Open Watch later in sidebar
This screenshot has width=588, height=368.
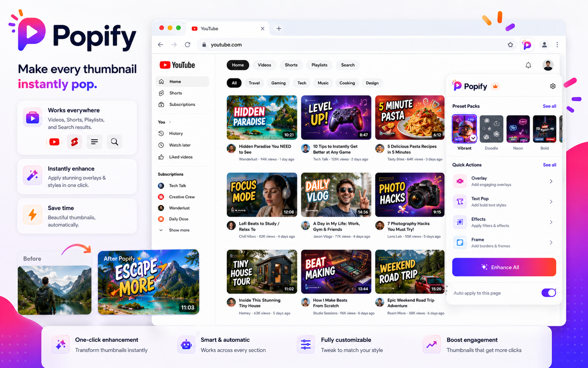(x=182, y=145)
